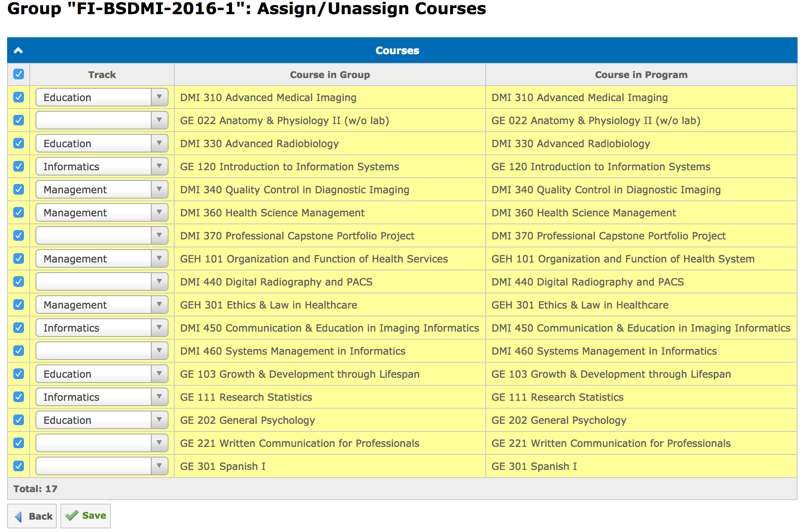Click 'GEH 301 Ethics & Law in Healthcare' in Course in Program
Image resolution: width=802 pixels, height=532 pixels.
click(580, 305)
